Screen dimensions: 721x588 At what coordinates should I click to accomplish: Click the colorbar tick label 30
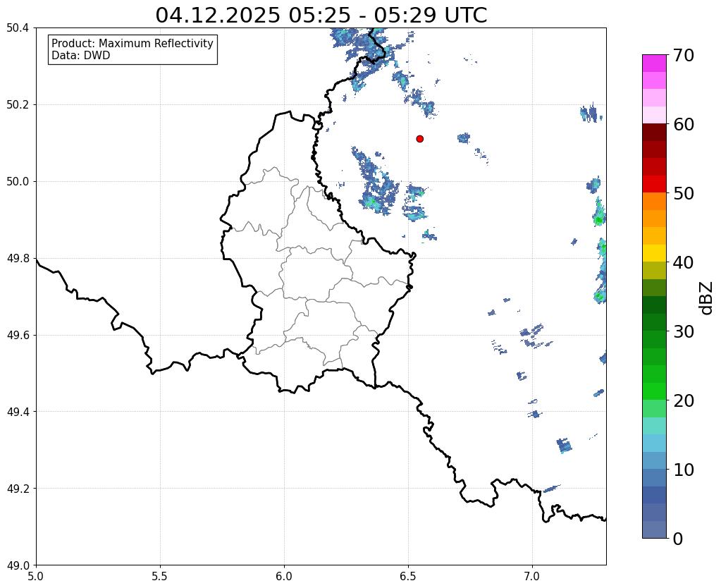pyautogui.click(x=683, y=331)
